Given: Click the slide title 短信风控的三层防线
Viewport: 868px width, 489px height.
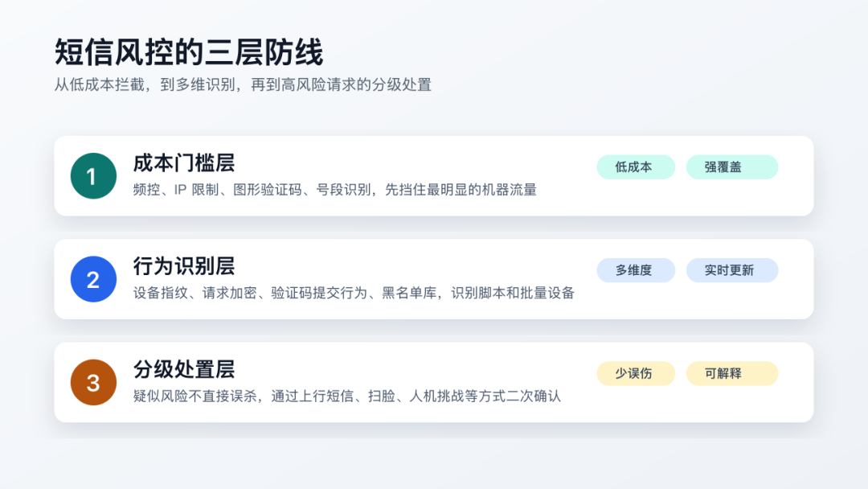Looking at the screenshot, I should [x=188, y=52].
